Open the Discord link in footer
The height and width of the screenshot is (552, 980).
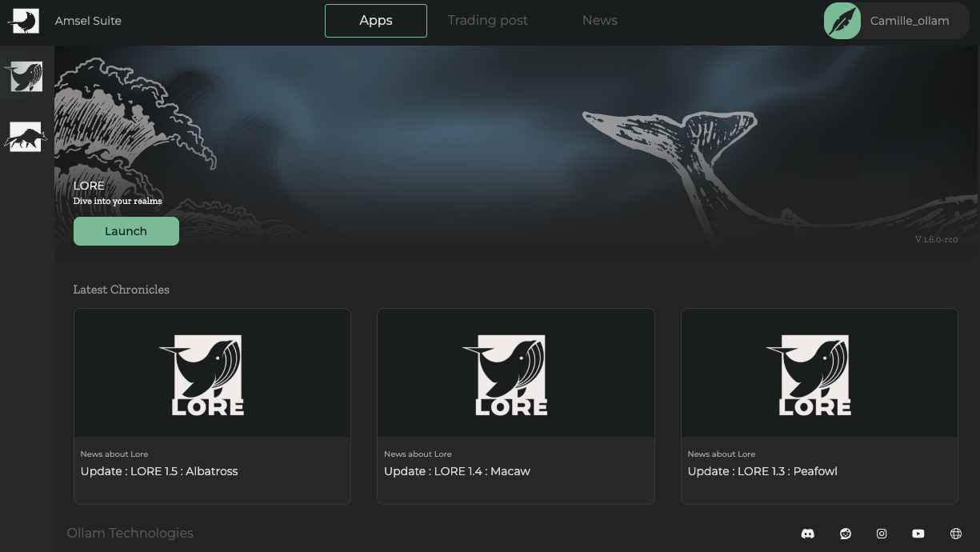[x=807, y=534]
